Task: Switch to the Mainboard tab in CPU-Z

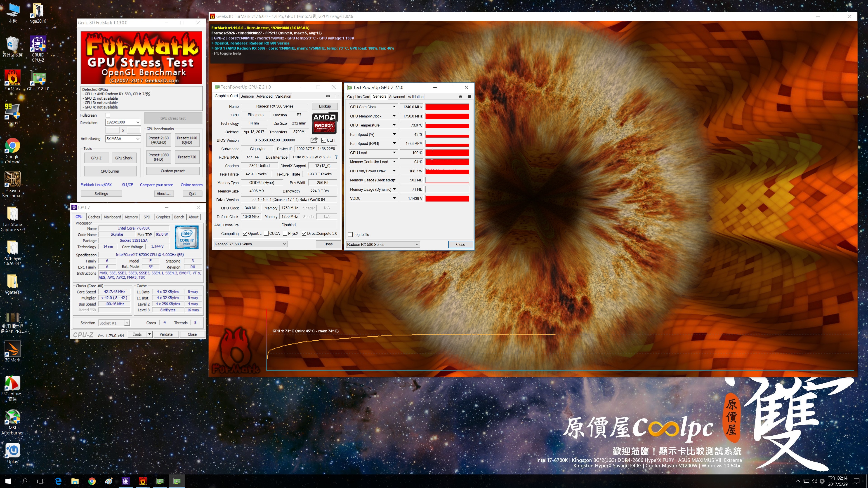Action: tap(112, 217)
